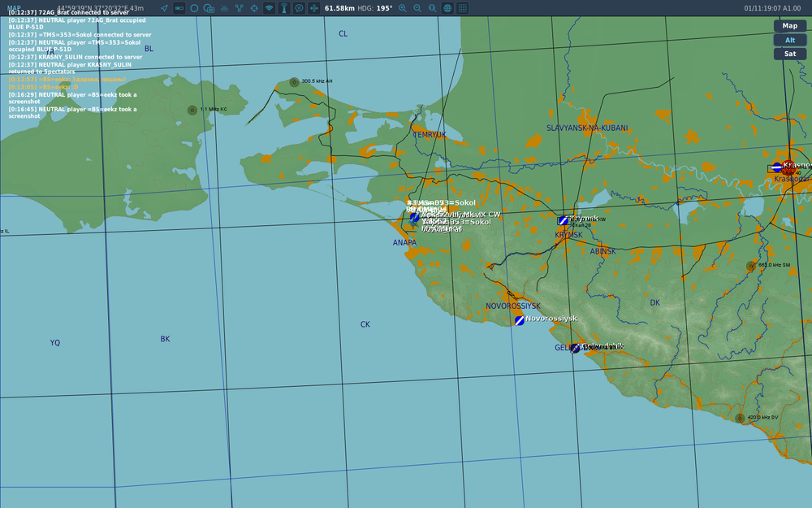Toggle the radio beacon tower button
The height and width of the screenshot is (508, 812).
[284, 7]
